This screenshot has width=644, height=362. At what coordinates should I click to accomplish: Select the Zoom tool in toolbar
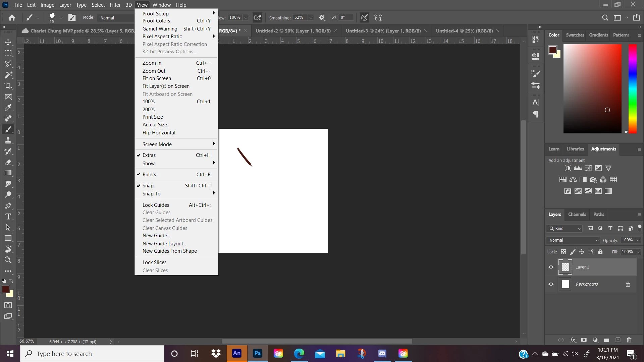pyautogui.click(x=8, y=260)
